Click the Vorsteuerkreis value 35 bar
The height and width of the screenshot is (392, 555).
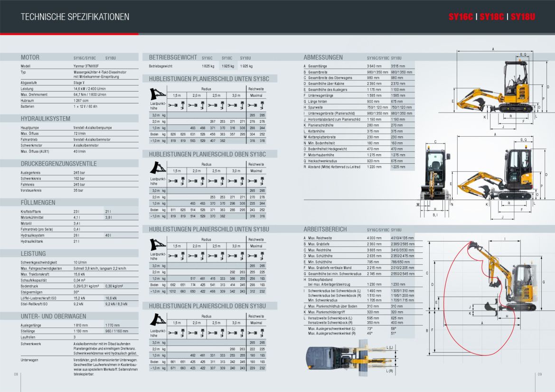78,190
